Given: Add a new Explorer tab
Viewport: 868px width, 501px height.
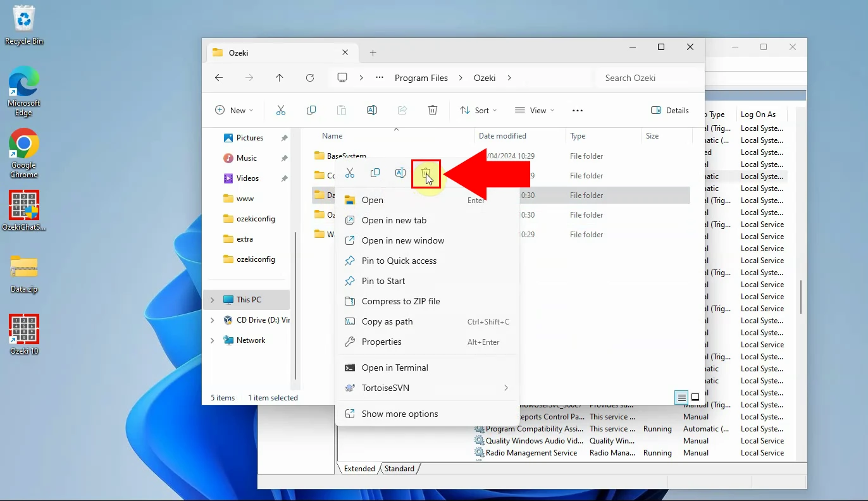Looking at the screenshot, I should point(373,53).
